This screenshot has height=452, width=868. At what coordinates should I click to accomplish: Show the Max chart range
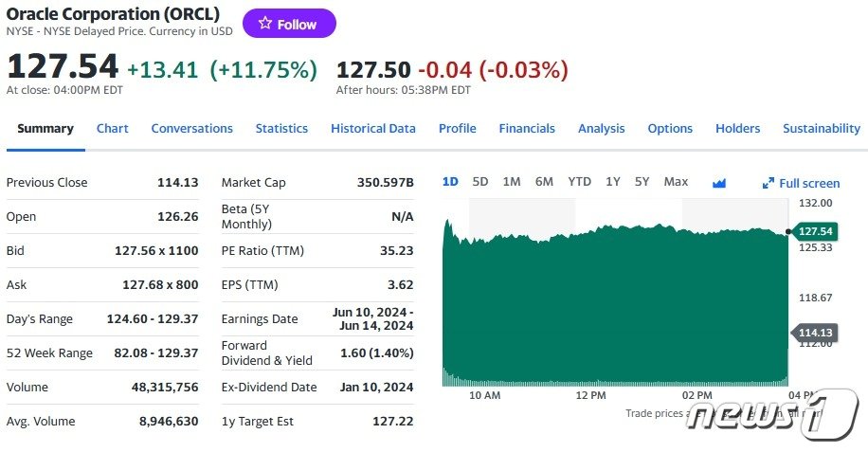click(676, 181)
